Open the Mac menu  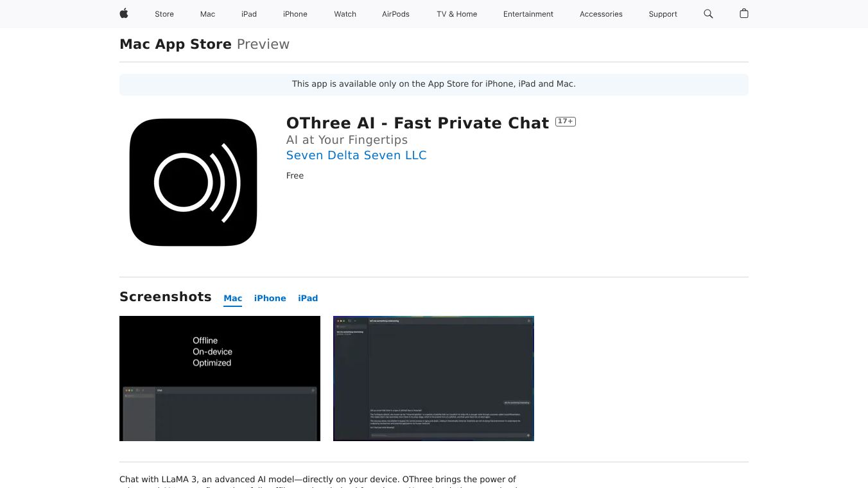(207, 14)
